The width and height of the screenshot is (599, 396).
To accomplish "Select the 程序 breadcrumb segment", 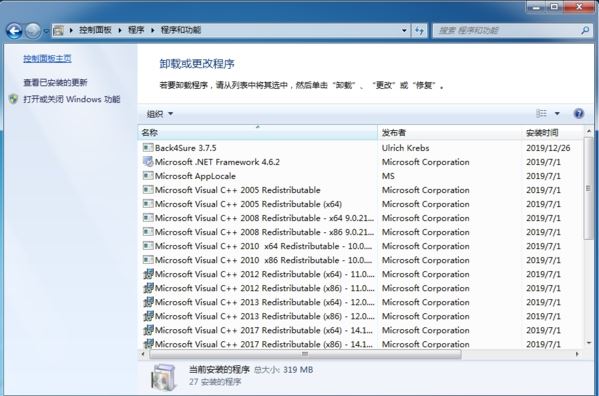I will [x=136, y=30].
